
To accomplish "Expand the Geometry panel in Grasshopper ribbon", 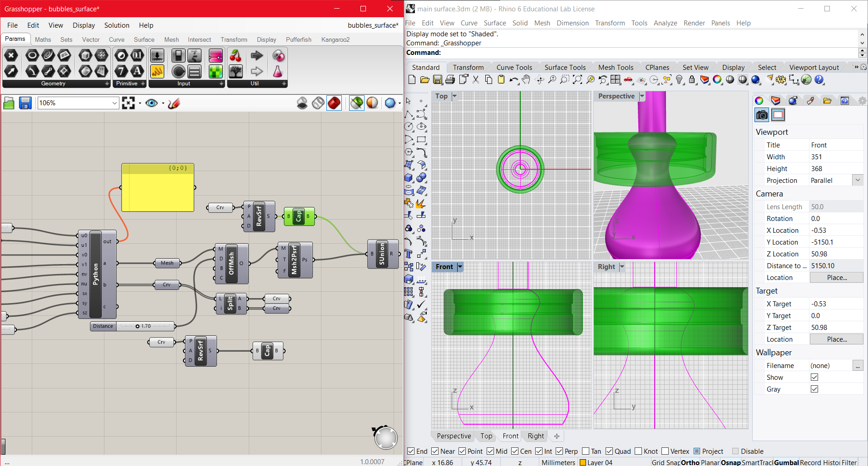I will 107,83.
